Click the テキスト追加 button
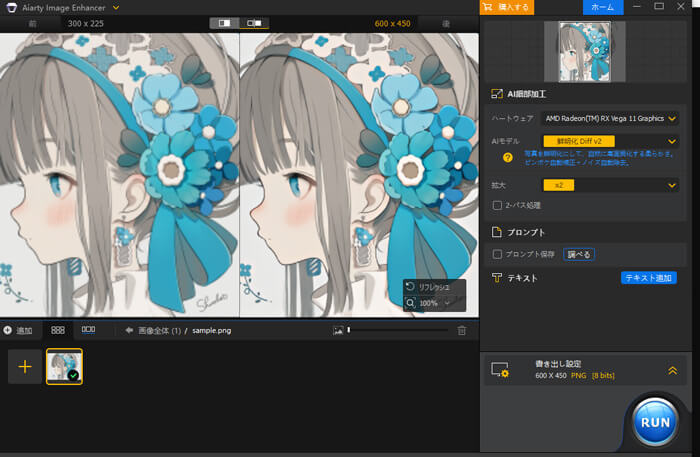Screen dimensions: 700x457 point(648,278)
